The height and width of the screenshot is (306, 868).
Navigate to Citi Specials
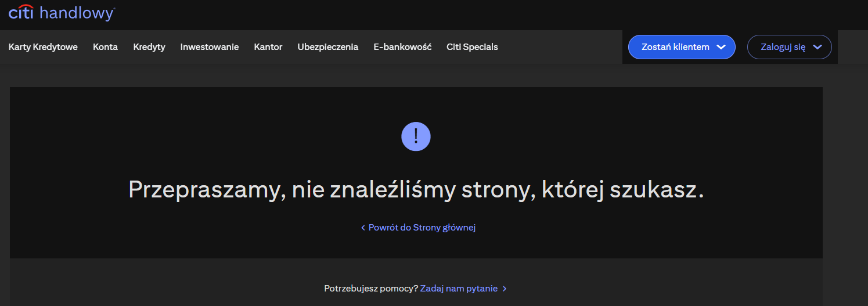(472, 47)
